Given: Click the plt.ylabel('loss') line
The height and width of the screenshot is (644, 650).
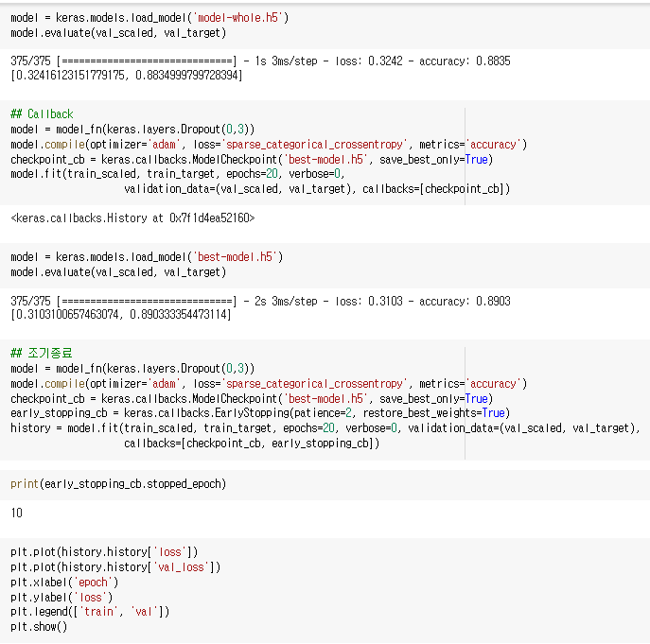Looking at the screenshot, I should pos(61,597).
